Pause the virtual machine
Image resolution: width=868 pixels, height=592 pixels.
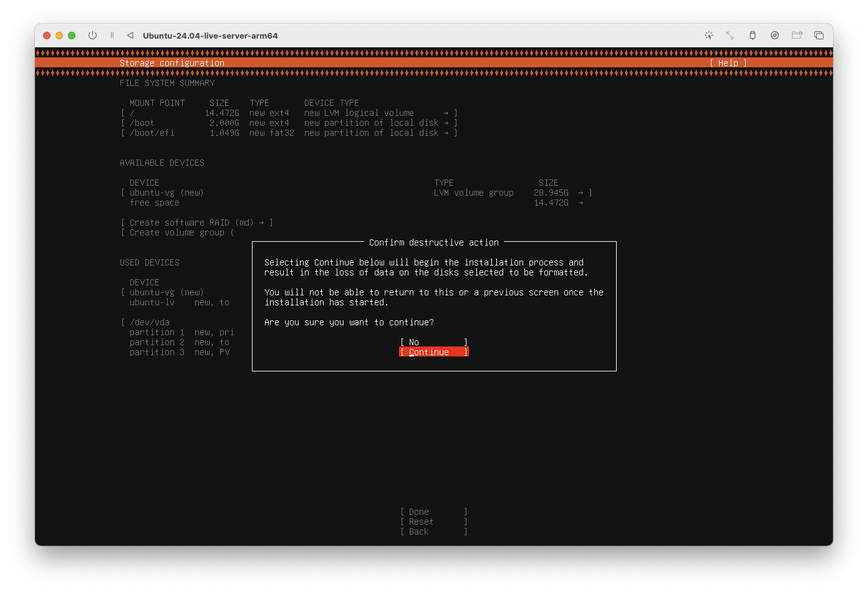[x=112, y=36]
